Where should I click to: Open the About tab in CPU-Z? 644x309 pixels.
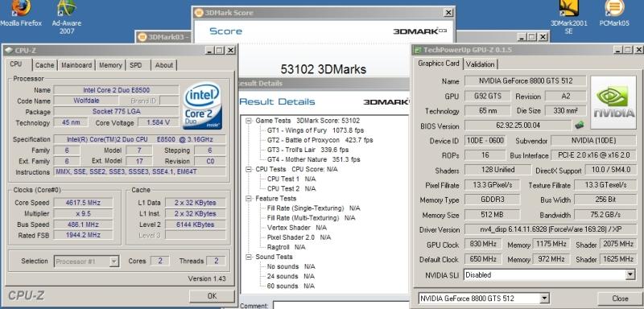click(x=164, y=65)
